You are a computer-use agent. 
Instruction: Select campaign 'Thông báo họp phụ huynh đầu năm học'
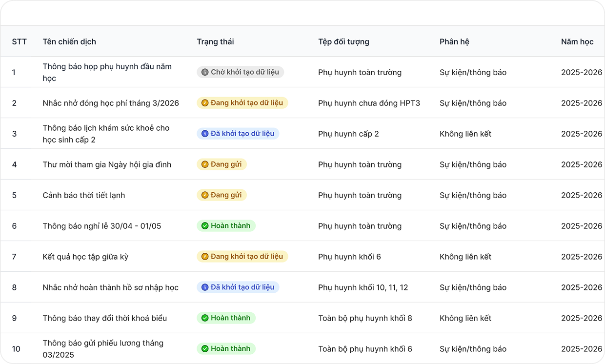107,72
